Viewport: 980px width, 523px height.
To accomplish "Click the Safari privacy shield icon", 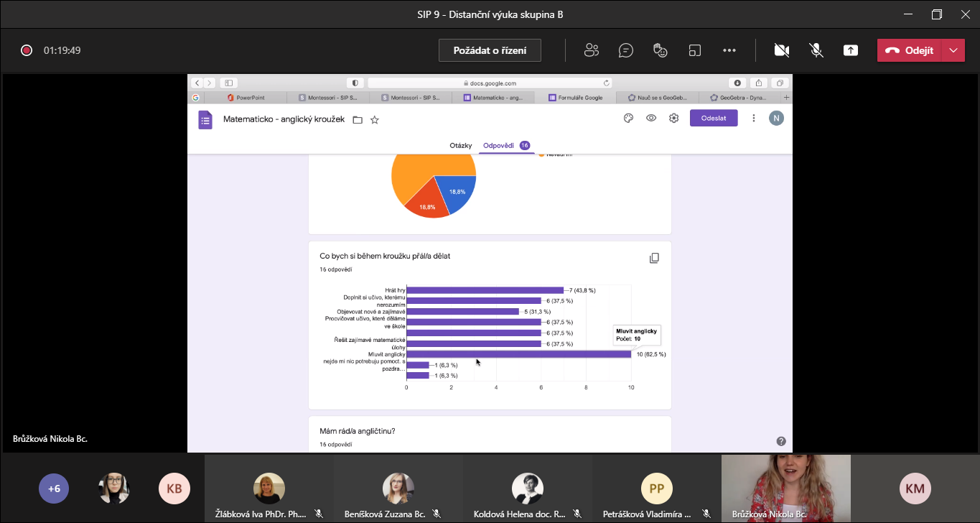I will pyautogui.click(x=355, y=83).
